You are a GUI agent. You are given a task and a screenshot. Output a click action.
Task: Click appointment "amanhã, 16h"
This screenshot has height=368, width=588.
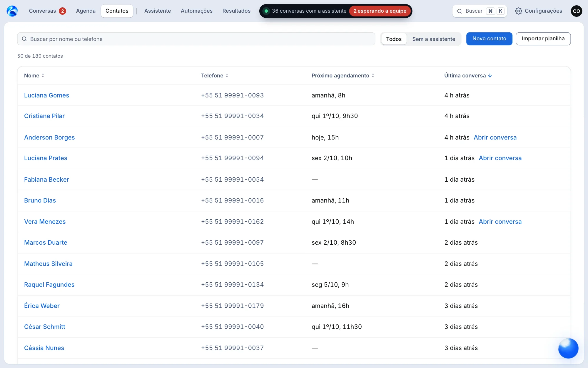click(x=330, y=306)
